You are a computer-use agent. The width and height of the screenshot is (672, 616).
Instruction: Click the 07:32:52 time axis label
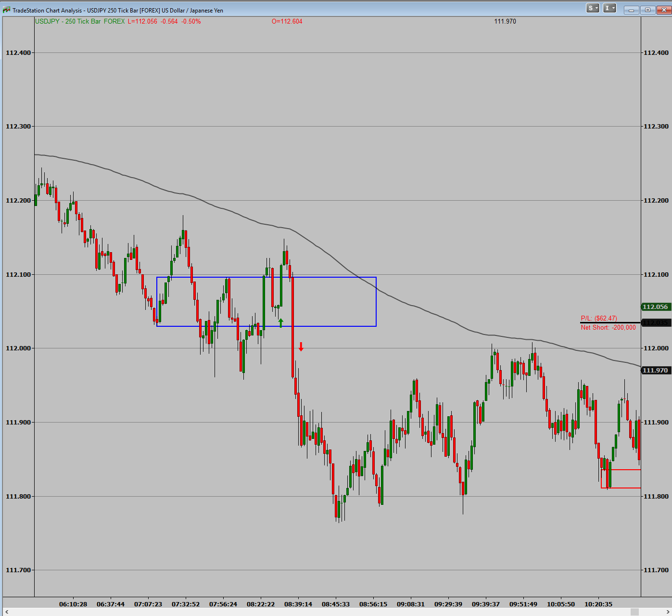click(x=186, y=604)
